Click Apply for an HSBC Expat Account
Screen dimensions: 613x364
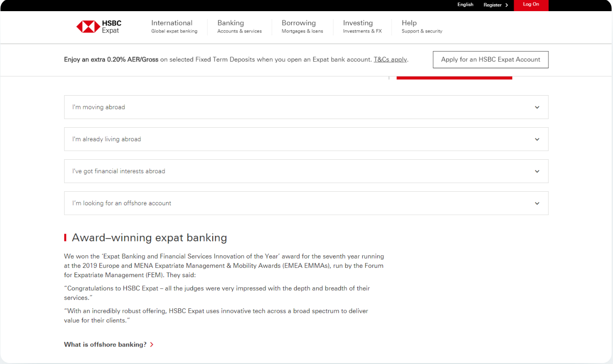click(490, 59)
